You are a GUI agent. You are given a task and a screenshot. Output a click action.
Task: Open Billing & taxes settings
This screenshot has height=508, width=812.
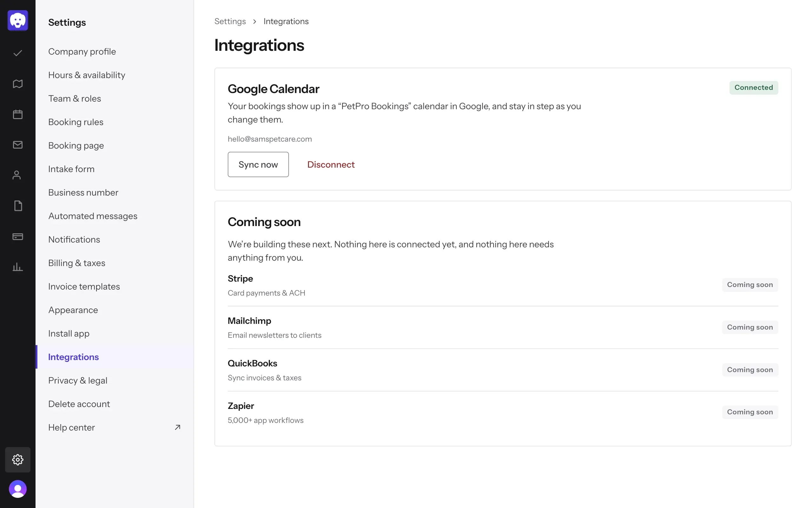(115, 263)
